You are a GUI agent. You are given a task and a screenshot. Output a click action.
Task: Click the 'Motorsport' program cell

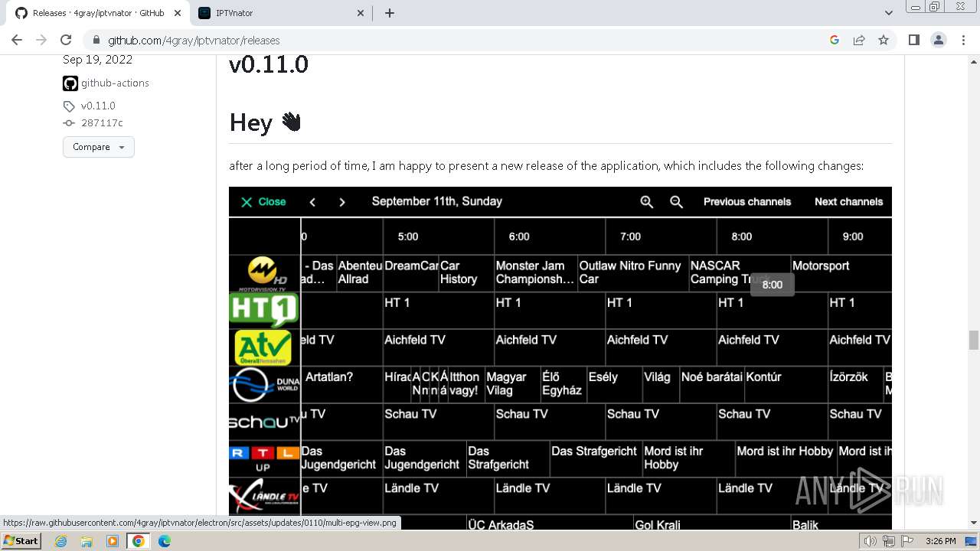841,273
